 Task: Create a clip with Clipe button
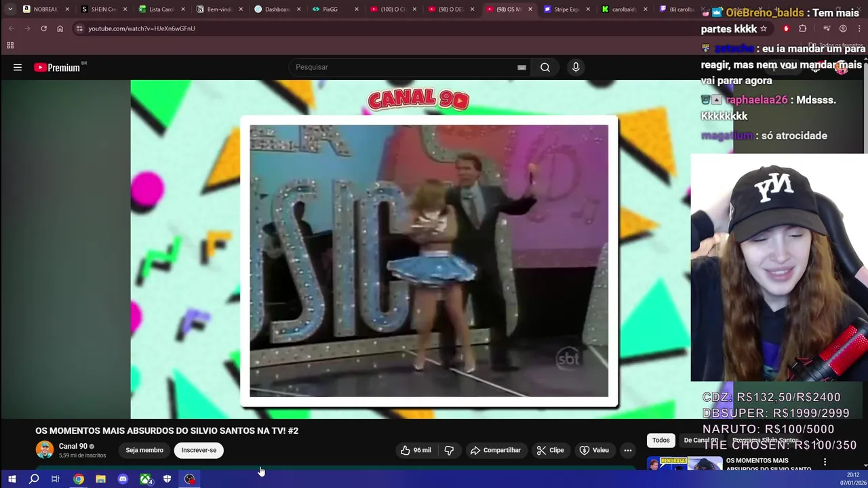tap(550, 450)
